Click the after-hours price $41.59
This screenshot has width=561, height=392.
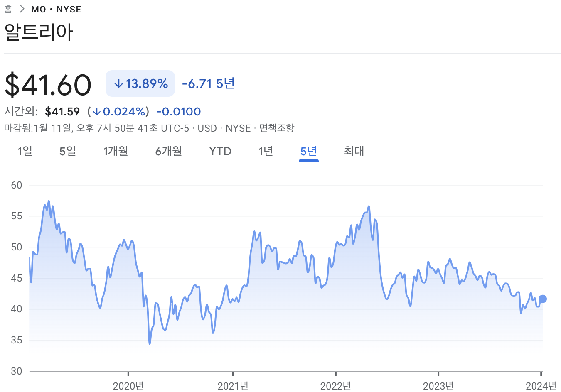click(x=63, y=111)
